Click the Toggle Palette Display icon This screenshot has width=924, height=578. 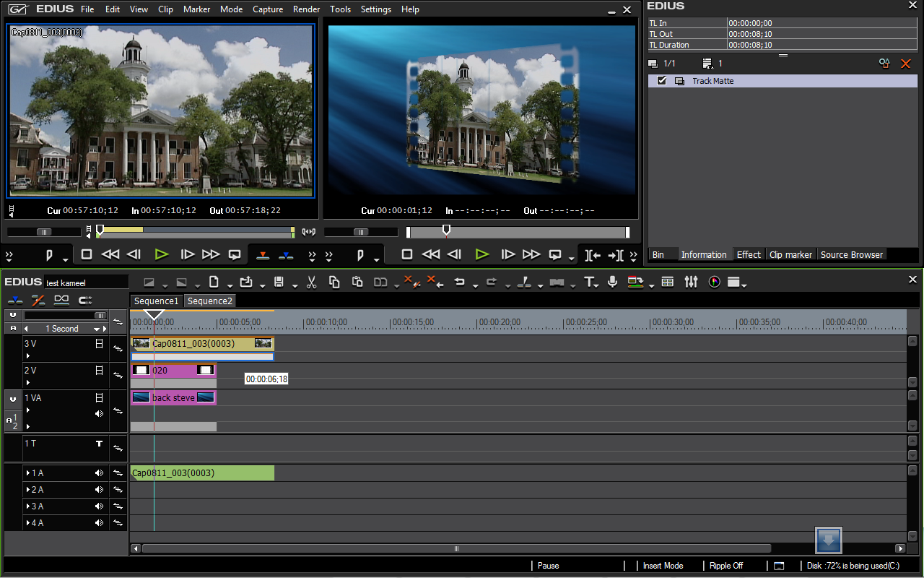[x=734, y=282]
